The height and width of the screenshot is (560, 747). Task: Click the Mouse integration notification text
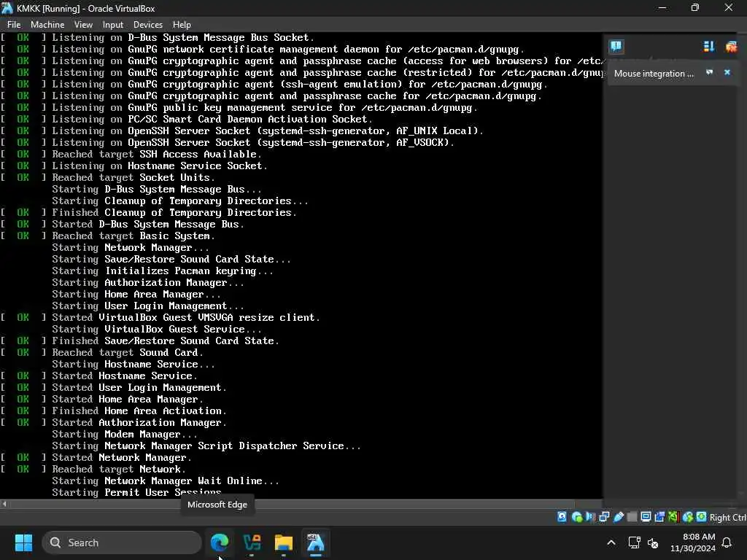point(653,74)
